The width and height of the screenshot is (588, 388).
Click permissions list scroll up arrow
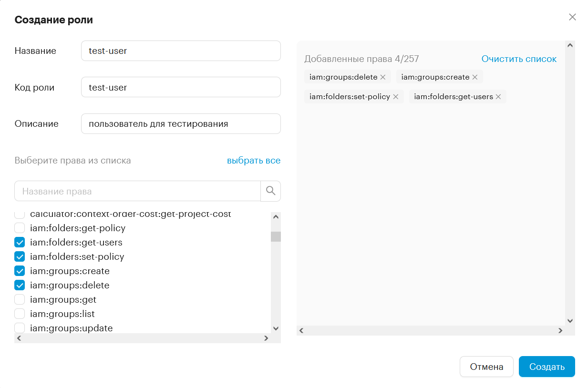pos(276,217)
